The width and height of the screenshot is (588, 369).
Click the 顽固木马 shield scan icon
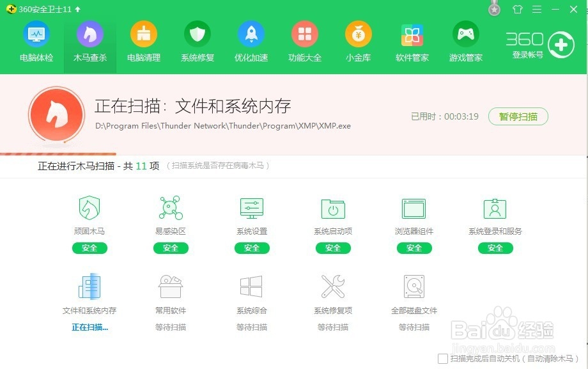click(89, 208)
